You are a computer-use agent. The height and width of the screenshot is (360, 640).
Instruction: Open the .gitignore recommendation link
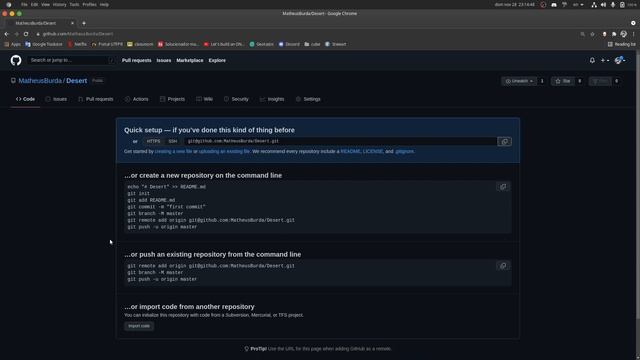pos(404,151)
